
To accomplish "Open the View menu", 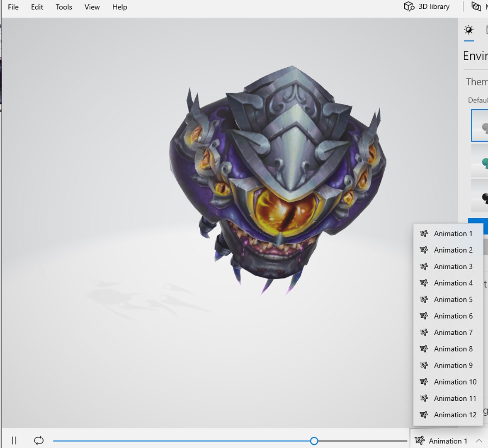I will coord(92,7).
